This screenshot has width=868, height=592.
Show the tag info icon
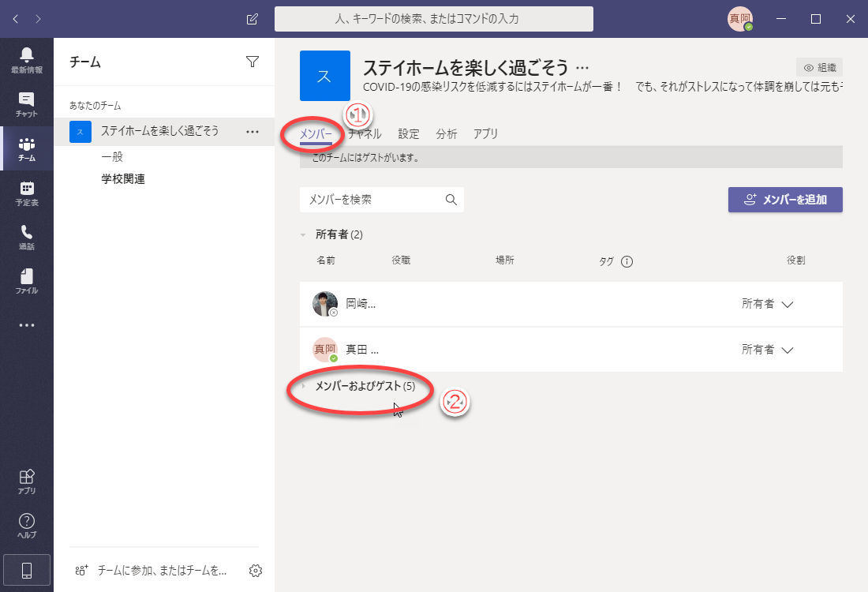point(627,261)
